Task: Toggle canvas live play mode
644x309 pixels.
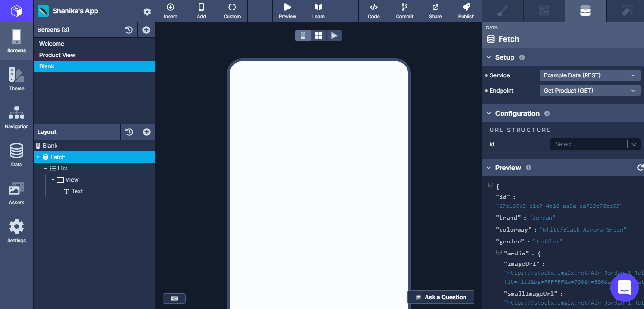Action: [334, 36]
